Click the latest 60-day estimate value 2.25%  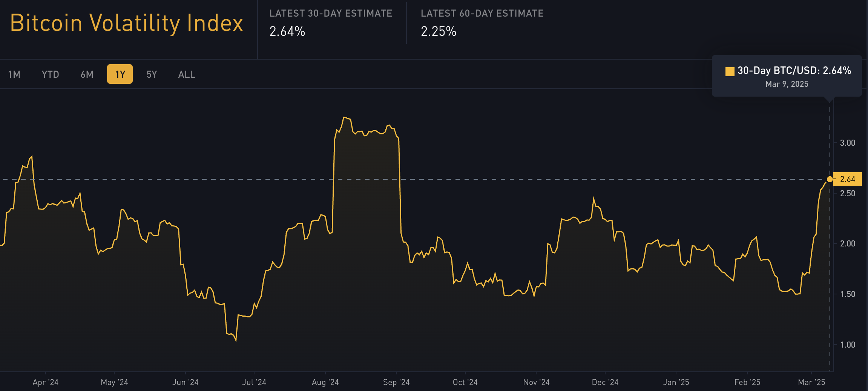439,31
